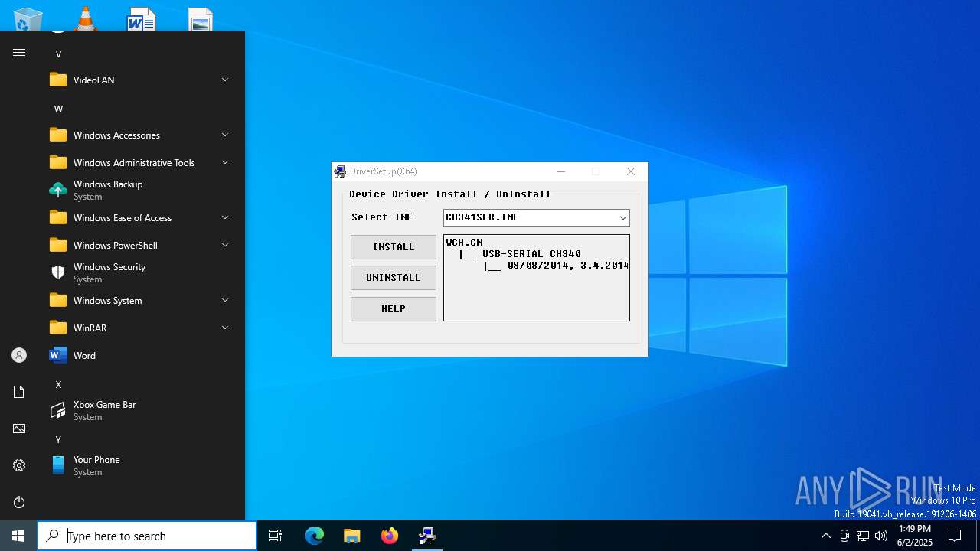The width and height of the screenshot is (980, 551).
Task: Expand Windows System folder
Action: (141, 300)
